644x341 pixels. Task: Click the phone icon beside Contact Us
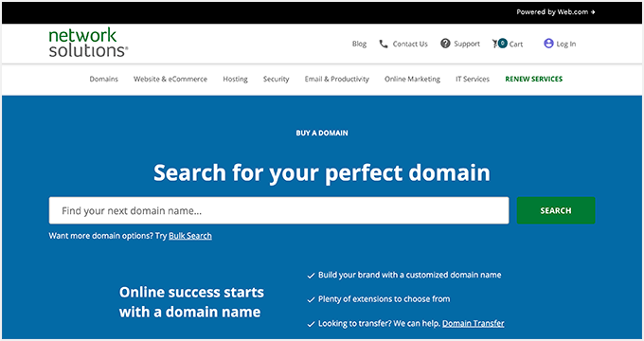[384, 44]
